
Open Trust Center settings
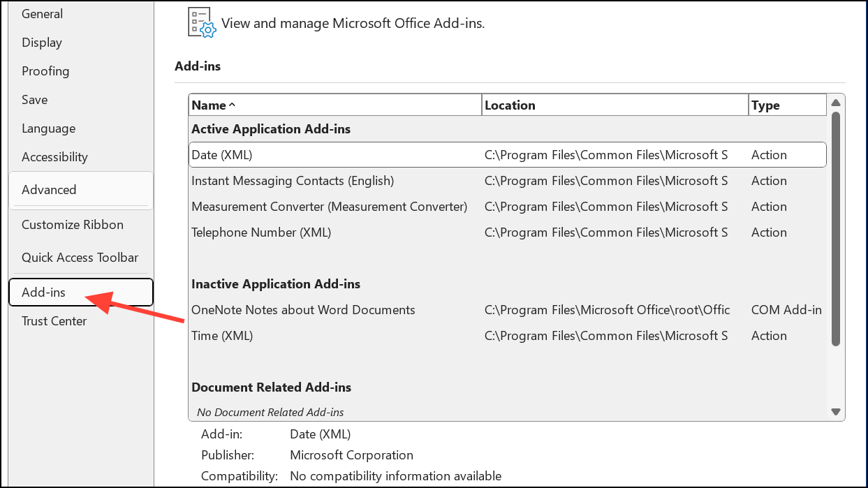(54, 321)
